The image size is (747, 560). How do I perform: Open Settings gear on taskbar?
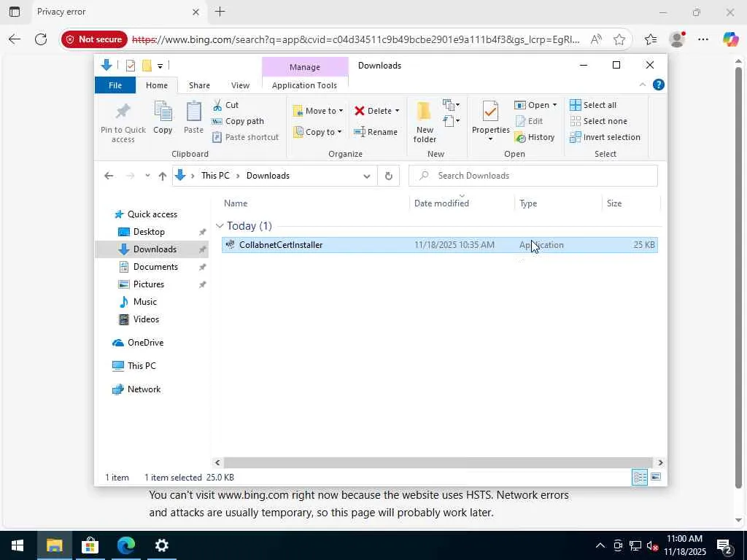point(161,545)
